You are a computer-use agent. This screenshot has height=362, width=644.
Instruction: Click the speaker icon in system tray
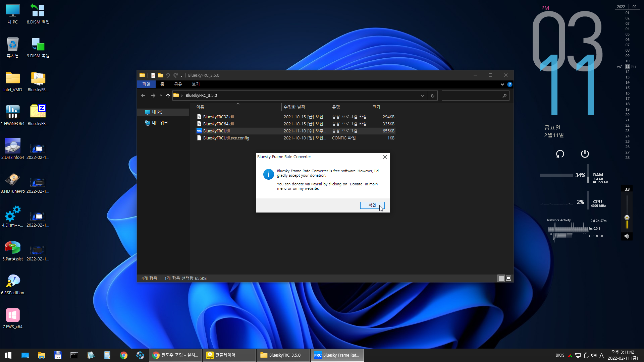pos(594,355)
